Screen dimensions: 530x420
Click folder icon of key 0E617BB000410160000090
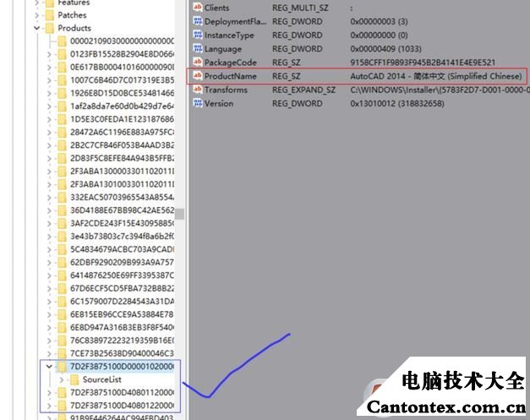(x=62, y=67)
